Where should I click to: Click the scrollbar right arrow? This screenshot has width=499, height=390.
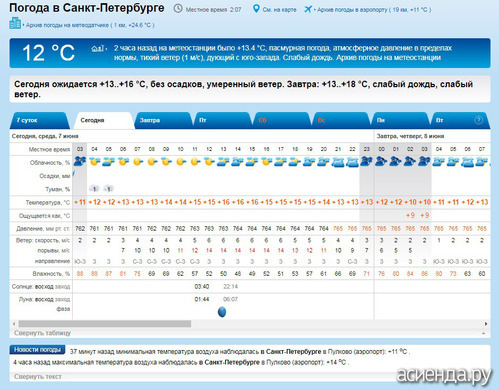click(486, 324)
